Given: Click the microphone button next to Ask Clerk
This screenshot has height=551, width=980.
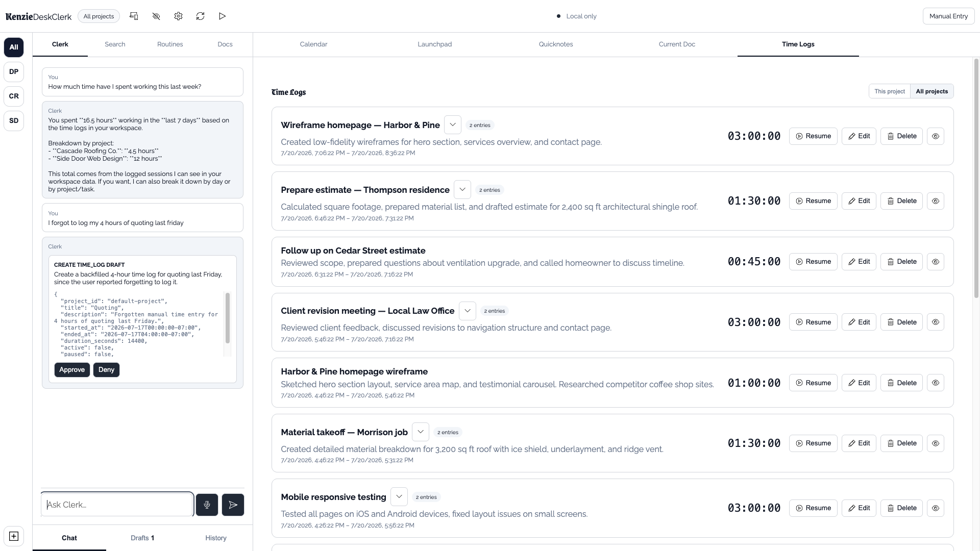Looking at the screenshot, I should click(x=207, y=505).
